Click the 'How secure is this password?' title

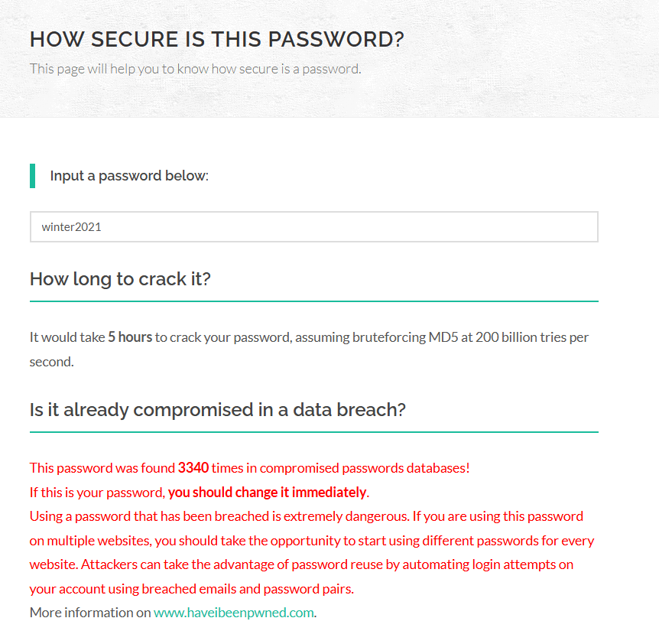(x=217, y=40)
